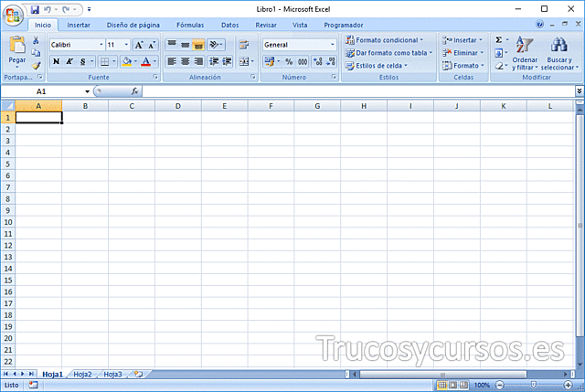Screen dimensions: 585x392
Task: Expand Estilos de celda menu
Action: tap(376, 66)
